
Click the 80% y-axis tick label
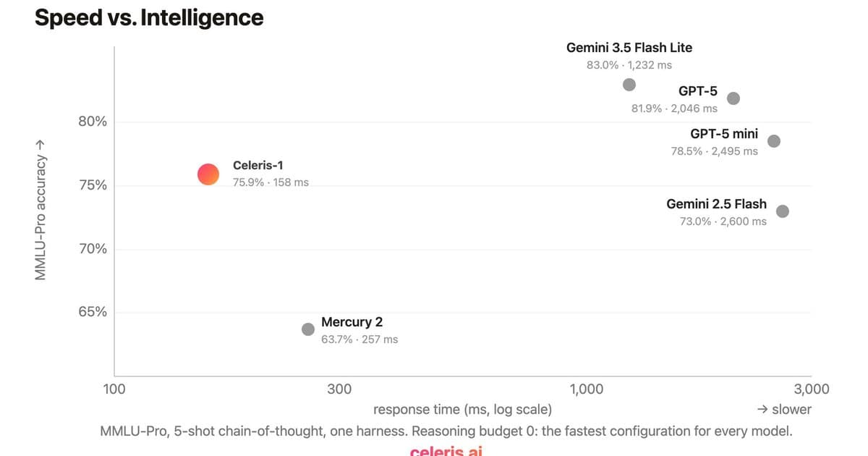[x=93, y=122]
